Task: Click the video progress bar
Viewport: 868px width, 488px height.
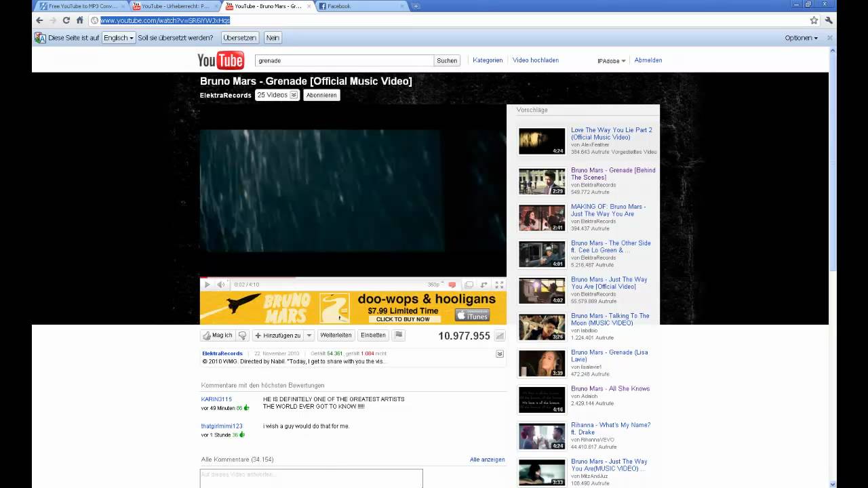Action: pos(353,277)
